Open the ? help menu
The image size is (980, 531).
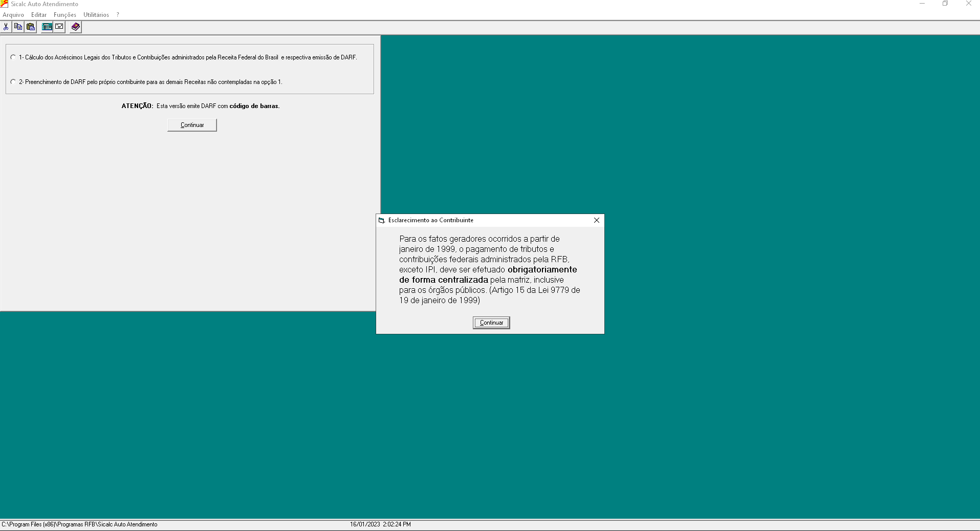pos(118,15)
